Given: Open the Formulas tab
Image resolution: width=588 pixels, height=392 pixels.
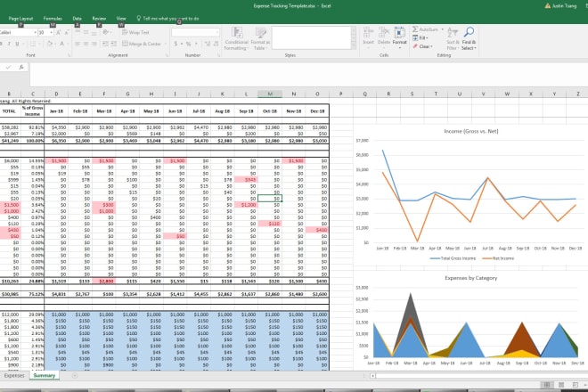Looking at the screenshot, I should point(53,19).
